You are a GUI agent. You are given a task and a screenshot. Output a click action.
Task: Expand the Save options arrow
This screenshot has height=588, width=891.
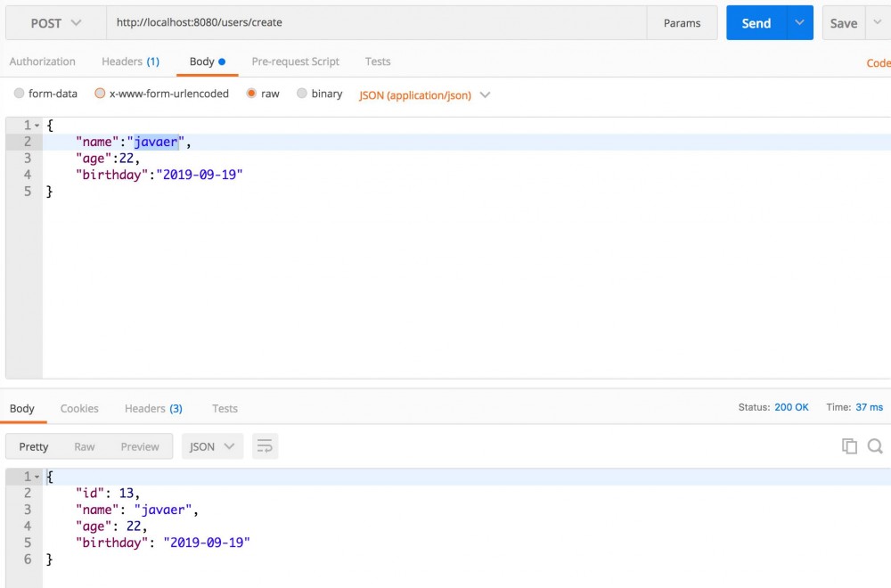tap(878, 23)
